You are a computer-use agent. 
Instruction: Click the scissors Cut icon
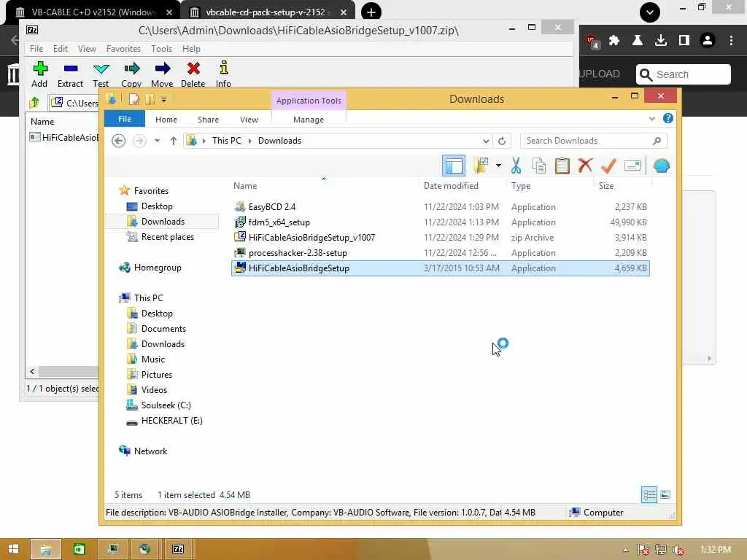click(x=516, y=166)
